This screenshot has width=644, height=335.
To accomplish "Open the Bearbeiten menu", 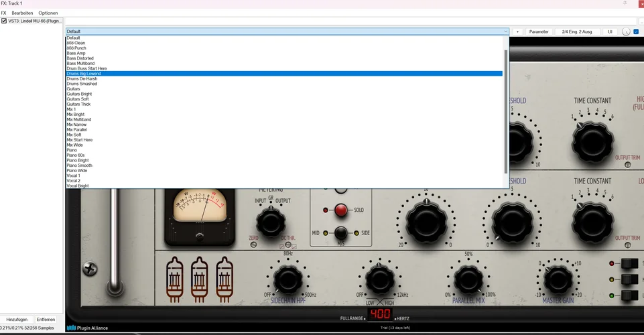I will tap(22, 13).
